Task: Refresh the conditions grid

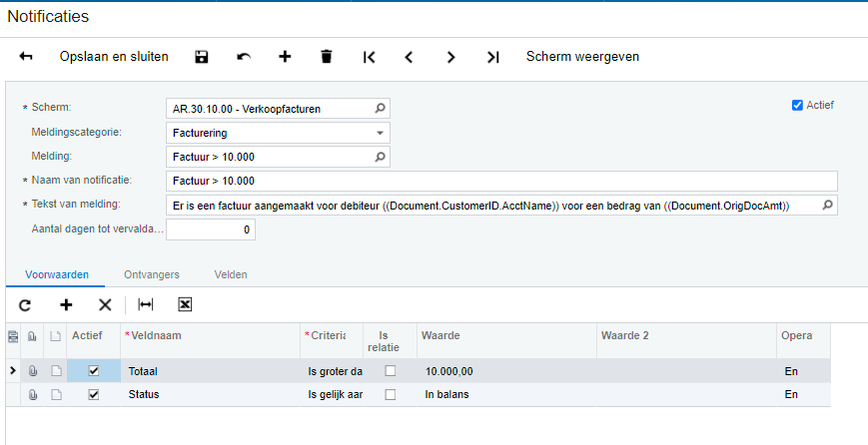Action: pos(25,305)
